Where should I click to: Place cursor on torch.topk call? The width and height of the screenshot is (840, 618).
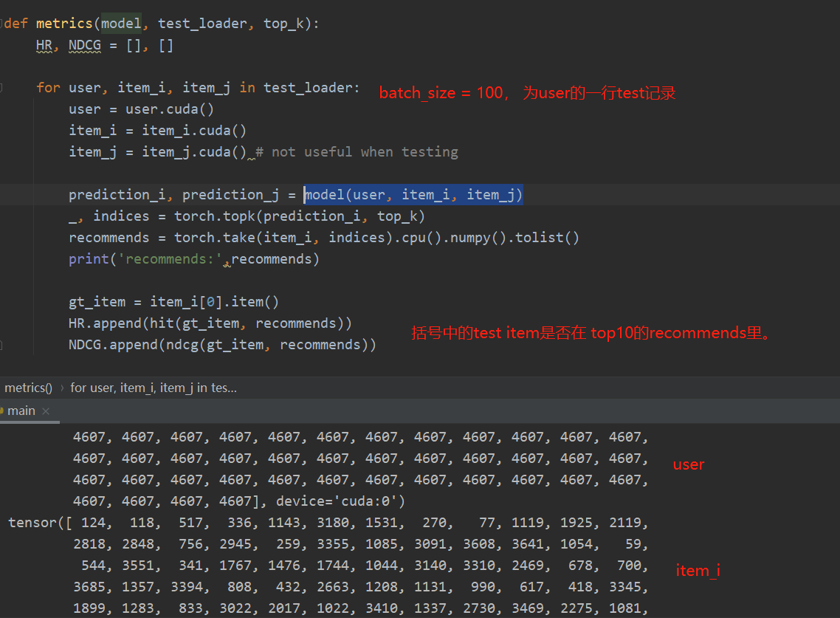coord(216,216)
